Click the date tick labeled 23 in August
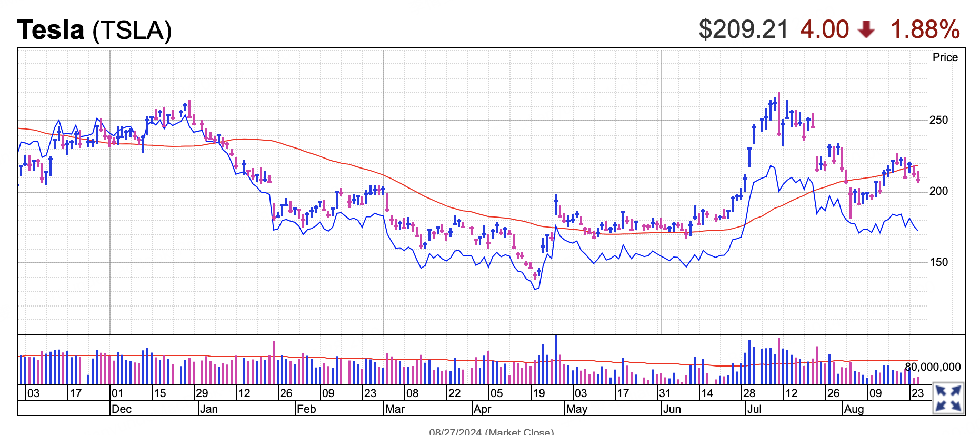 click(917, 393)
